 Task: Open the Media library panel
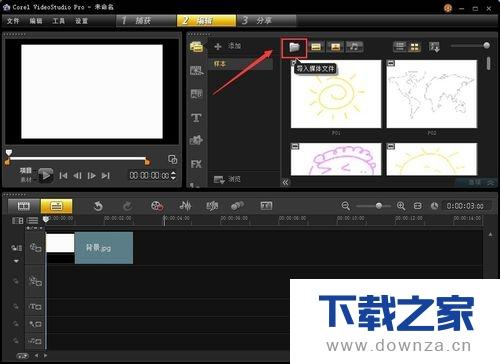tap(196, 47)
